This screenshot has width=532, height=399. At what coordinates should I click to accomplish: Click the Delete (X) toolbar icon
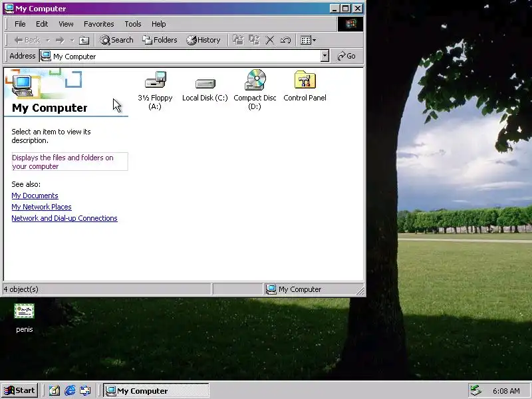click(x=270, y=40)
